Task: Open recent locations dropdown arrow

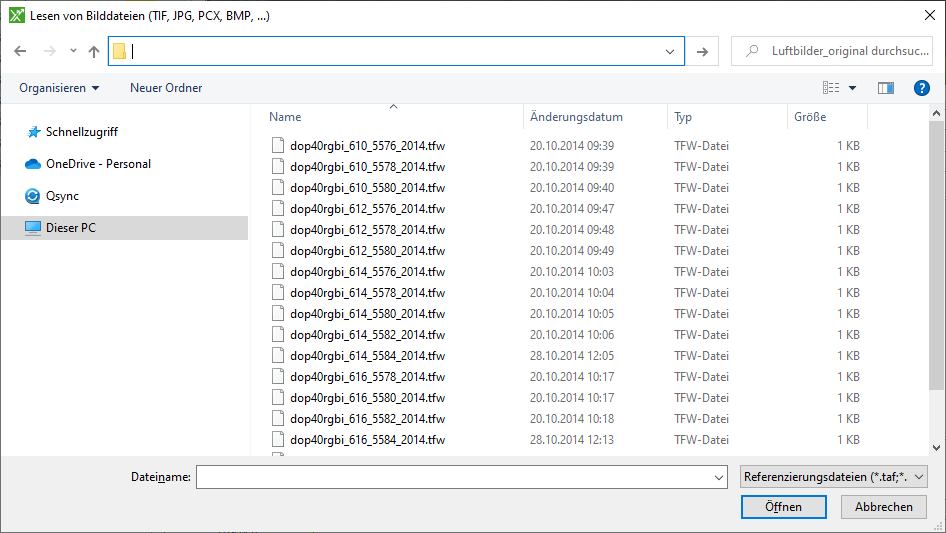Action: click(x=73, y=51)
